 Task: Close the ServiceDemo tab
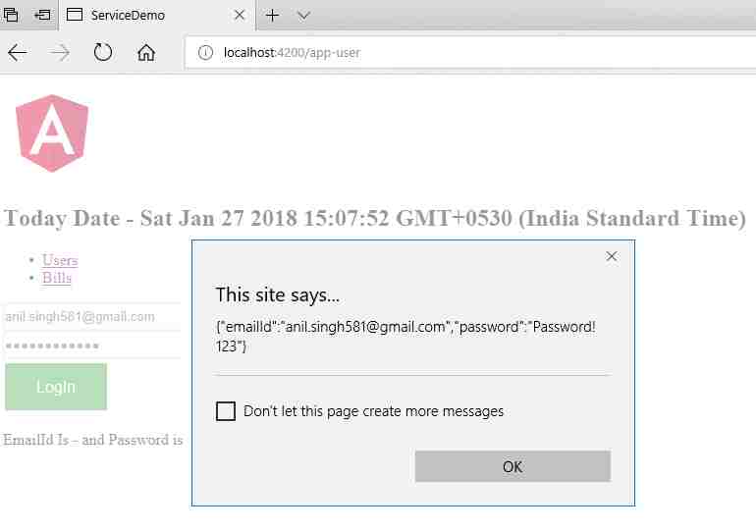tap(240, 16)
